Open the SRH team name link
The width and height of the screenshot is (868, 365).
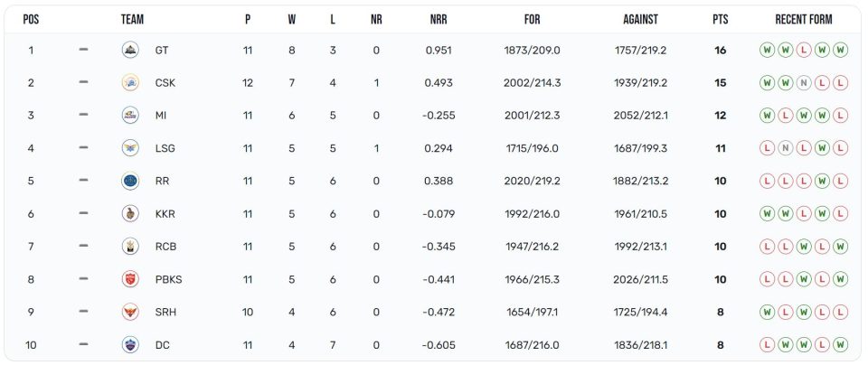[165, 312]
